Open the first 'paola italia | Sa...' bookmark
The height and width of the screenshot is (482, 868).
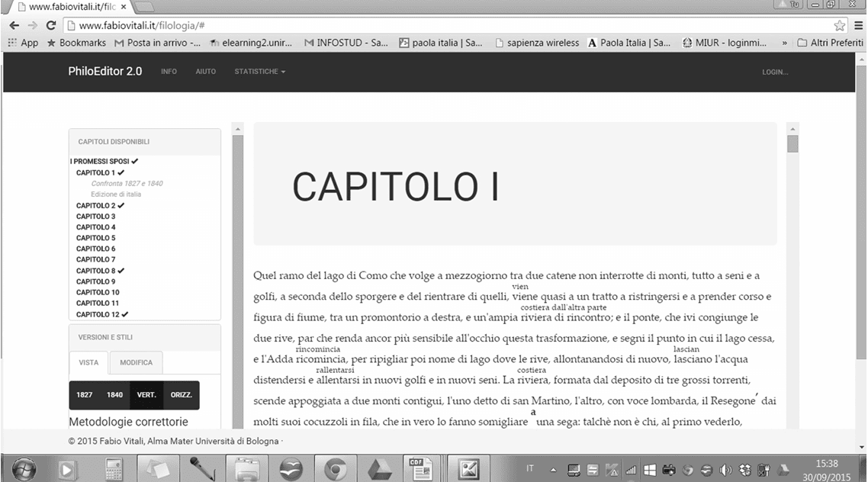(x=441, y=43)
